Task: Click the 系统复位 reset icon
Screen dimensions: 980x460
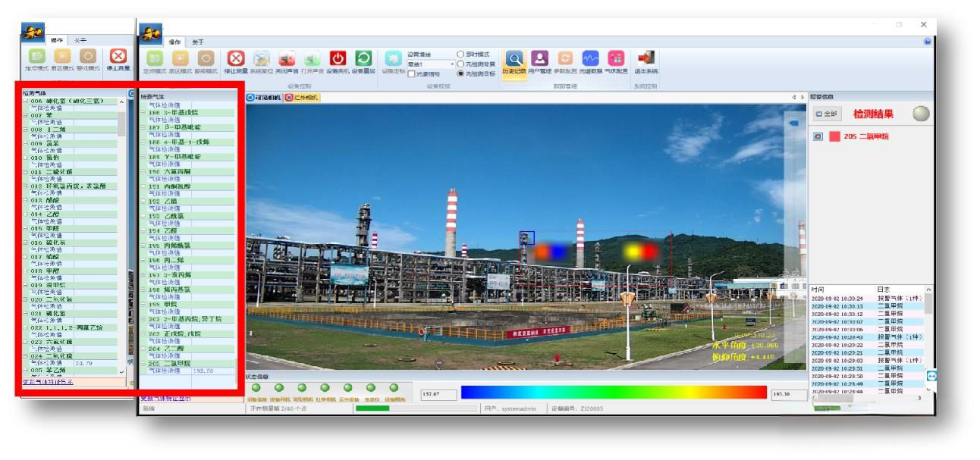Action: pyautogui.click(x=260, y=59)
